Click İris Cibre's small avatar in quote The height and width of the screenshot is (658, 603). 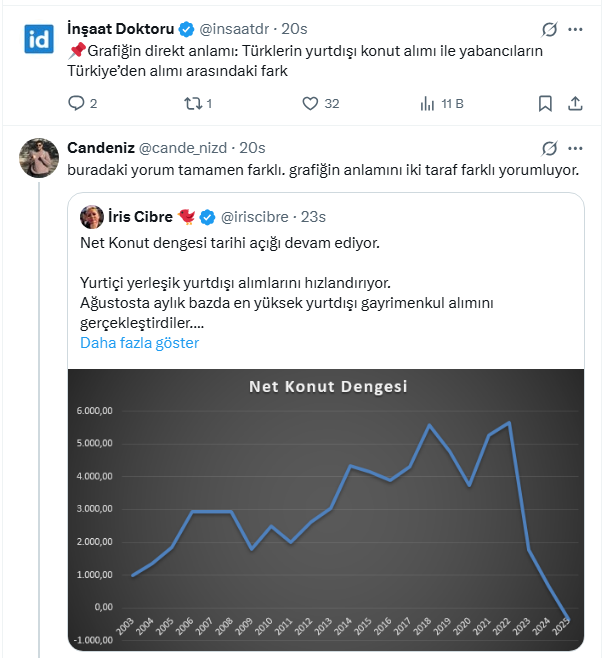pyautogui.click(x=92, y=217)
